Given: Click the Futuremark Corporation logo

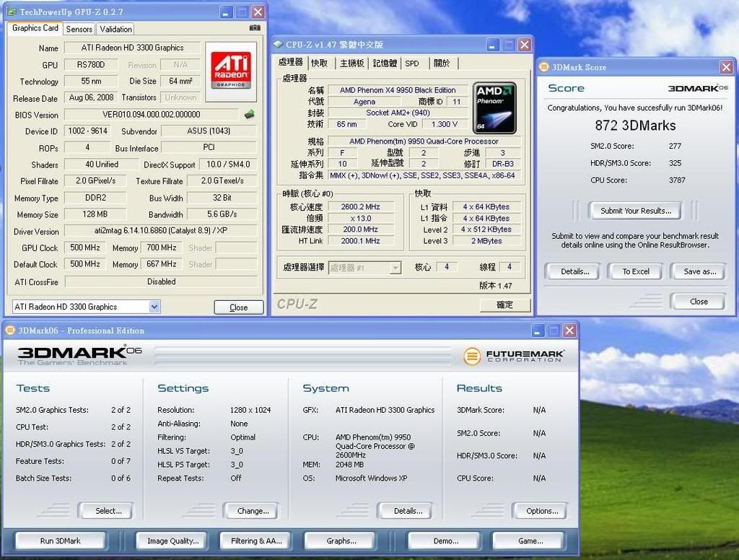Looking at the screenshot, I should click(x=514, y=356).
